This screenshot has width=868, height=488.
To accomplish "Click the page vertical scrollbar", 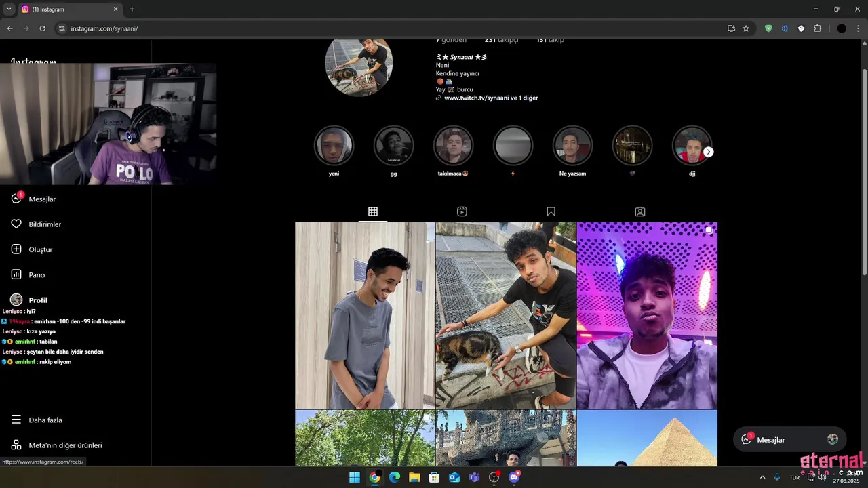I will pos(864,172).
